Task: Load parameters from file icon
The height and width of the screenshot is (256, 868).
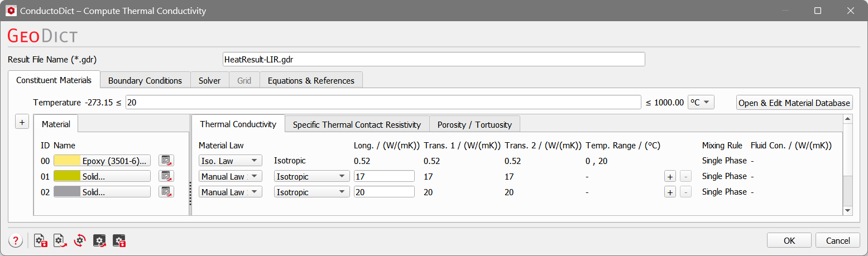Action: 60,240
